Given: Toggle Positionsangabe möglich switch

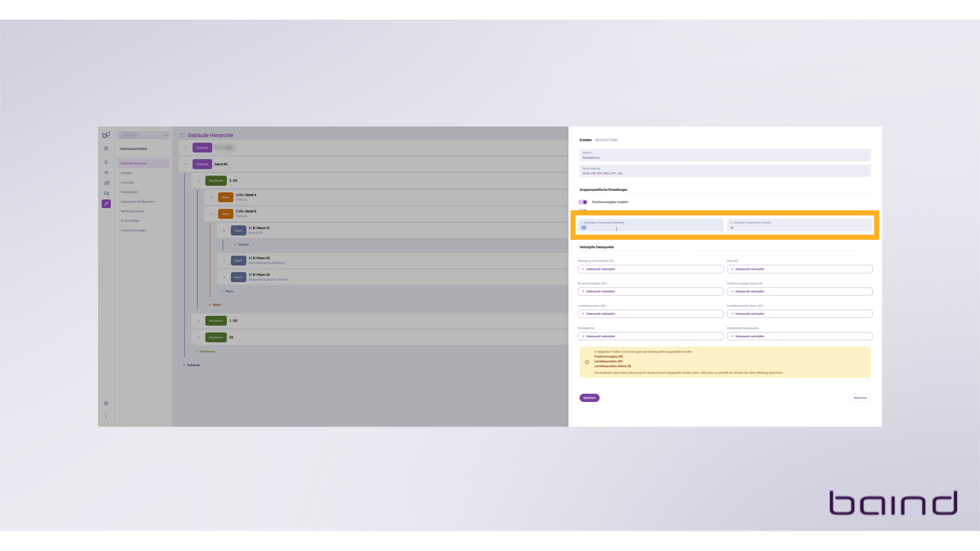Looking at the screenshot, I should click(583, 202).
